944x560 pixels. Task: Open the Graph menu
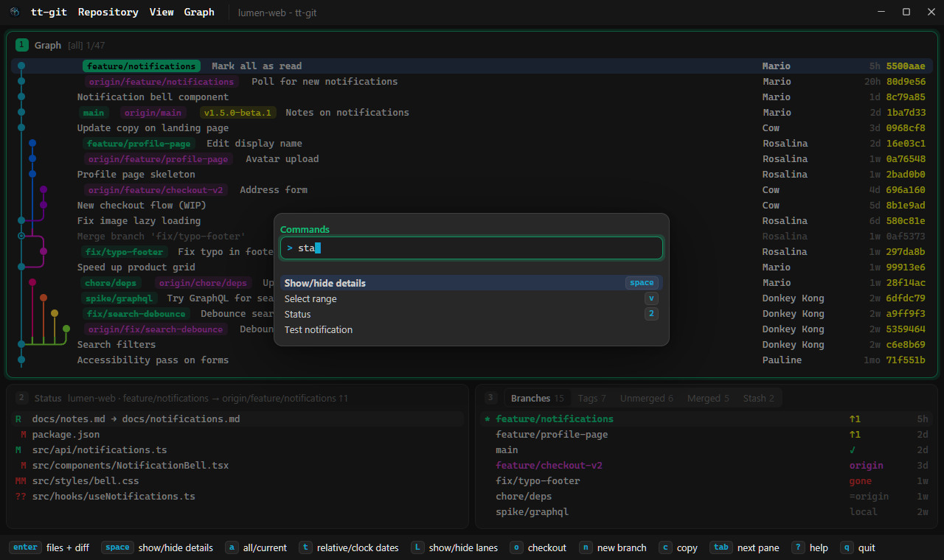199,12
